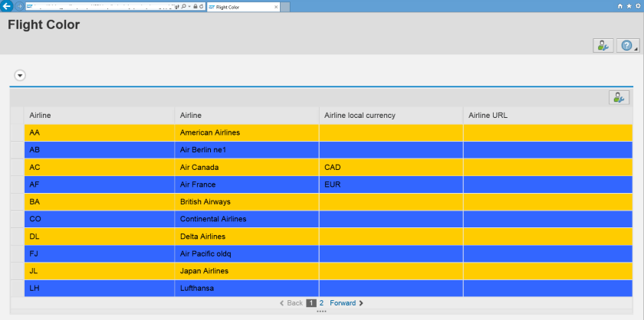Screen dimensions: 644x320
Task: Click the browser forward arrow button
Action: pyautogui.click(x=19, y=7)
